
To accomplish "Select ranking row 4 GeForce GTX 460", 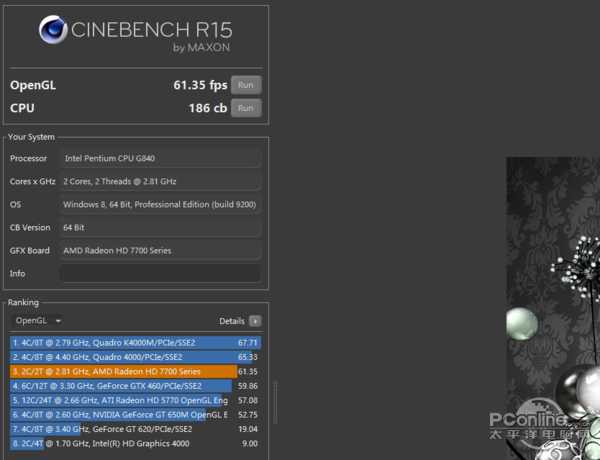I will [135, 386].
